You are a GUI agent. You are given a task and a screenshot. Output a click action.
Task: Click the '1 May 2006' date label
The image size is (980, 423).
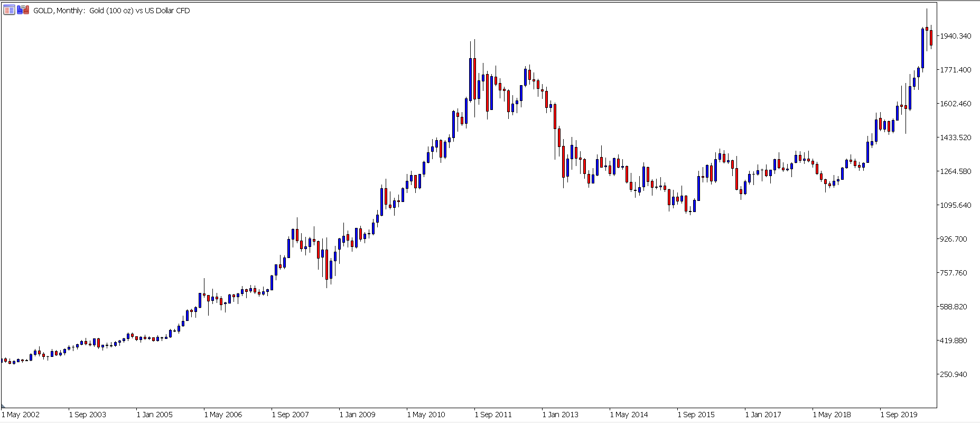(223, 415)
